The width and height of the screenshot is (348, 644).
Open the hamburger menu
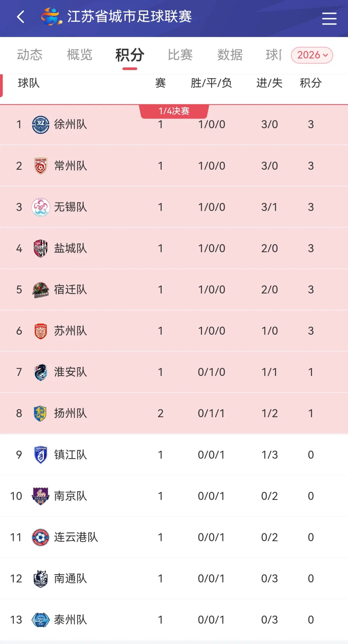pos(329,18)
